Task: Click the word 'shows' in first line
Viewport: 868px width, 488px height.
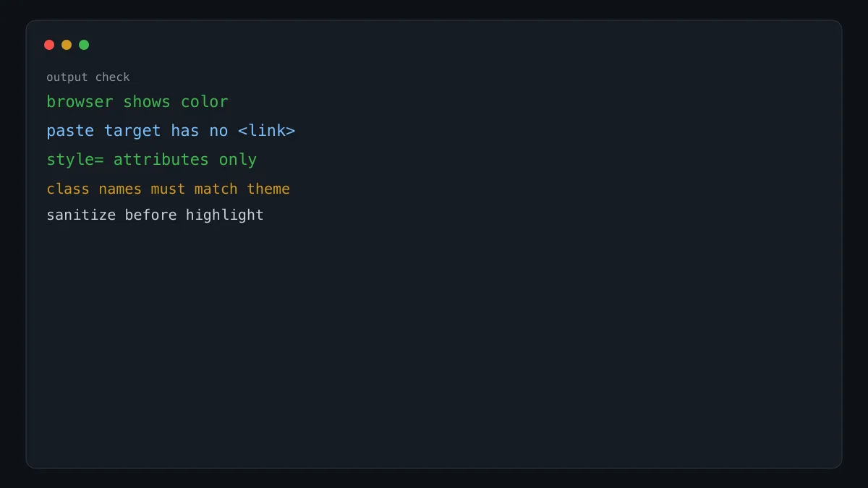Action: coord(147,102)
